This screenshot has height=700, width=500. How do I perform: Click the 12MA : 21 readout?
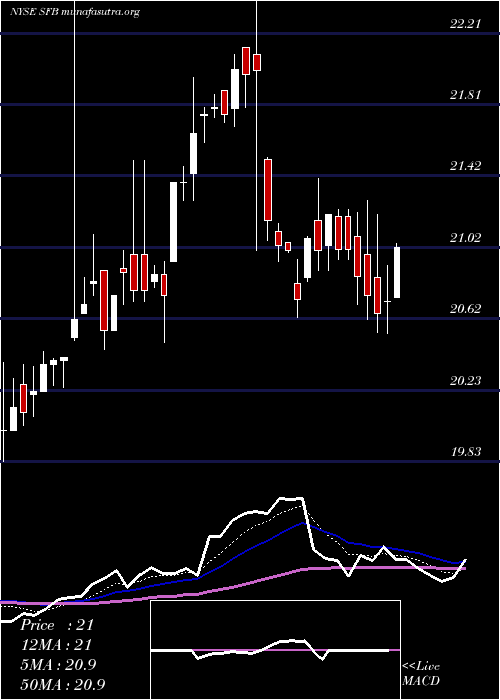pyautogui.click(x=56, y=644)
